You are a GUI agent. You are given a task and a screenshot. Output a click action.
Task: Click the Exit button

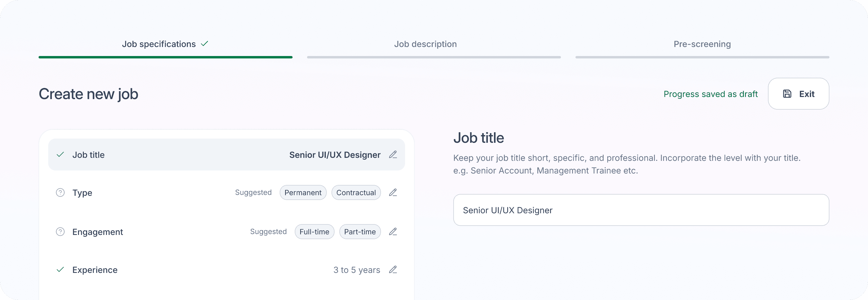pos(798,94)
